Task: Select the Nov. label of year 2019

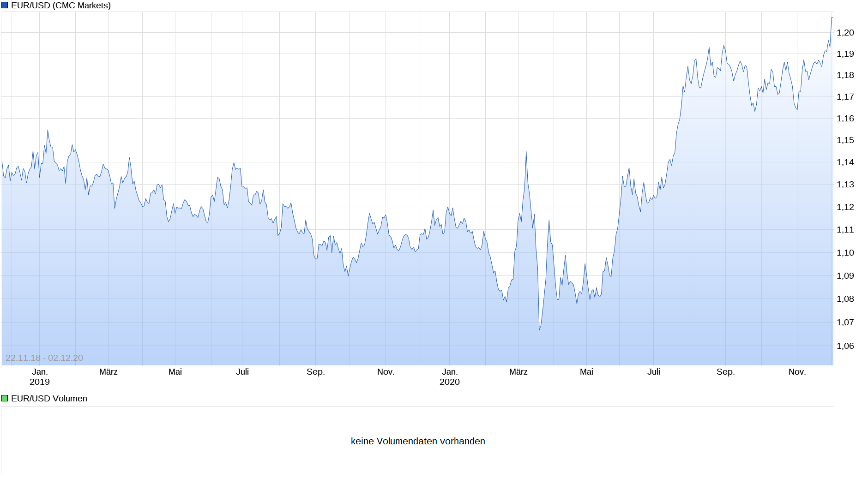Action: (x=386, y=372)
